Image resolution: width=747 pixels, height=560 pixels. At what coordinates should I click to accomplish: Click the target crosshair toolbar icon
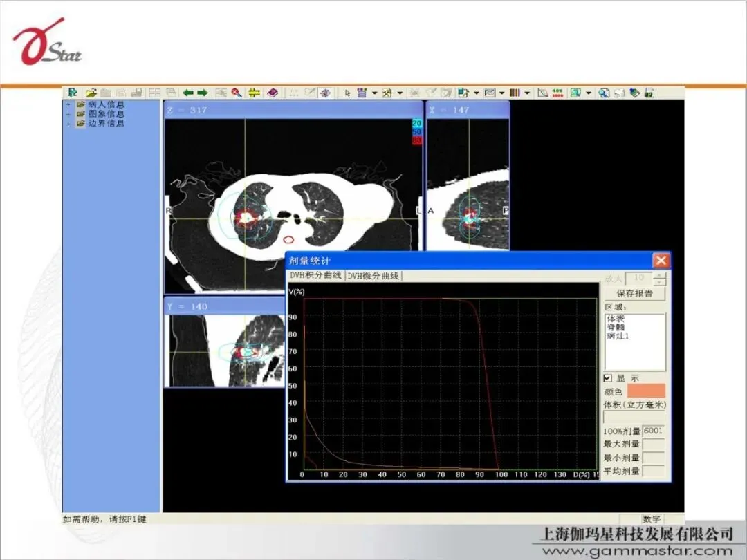tap(325, 93)
